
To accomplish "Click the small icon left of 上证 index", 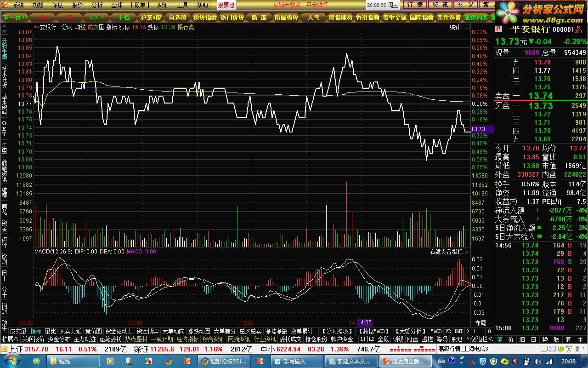I will [4, 349].
